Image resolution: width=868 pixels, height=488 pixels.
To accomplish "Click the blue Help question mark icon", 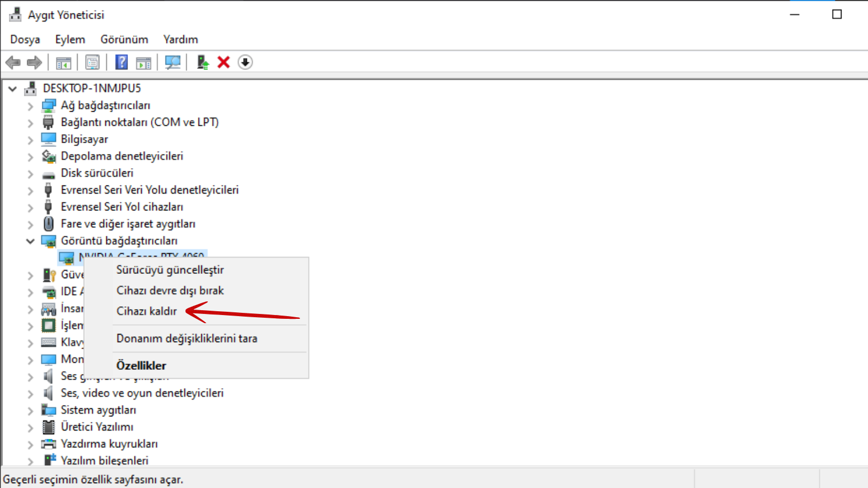I will point(122,62).
